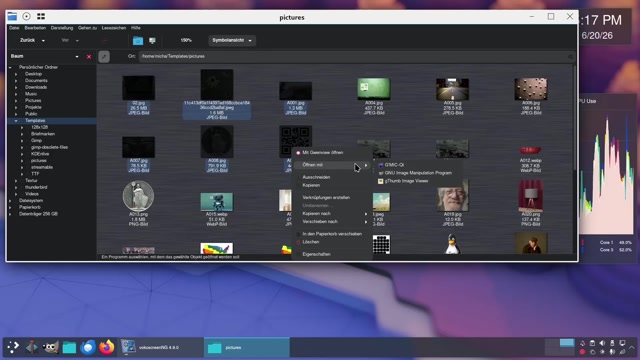
Task: Click the circle pin icon in title bar
Action: [27, 16]
